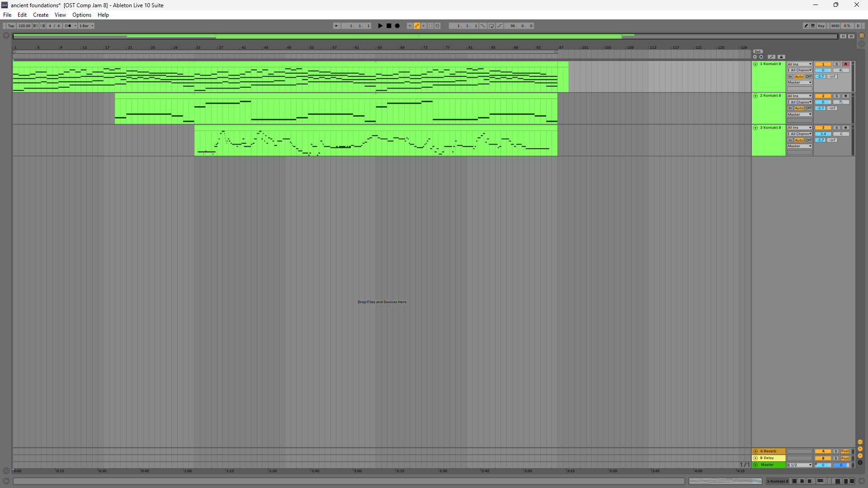Open the Create menu

coord(41,15)
